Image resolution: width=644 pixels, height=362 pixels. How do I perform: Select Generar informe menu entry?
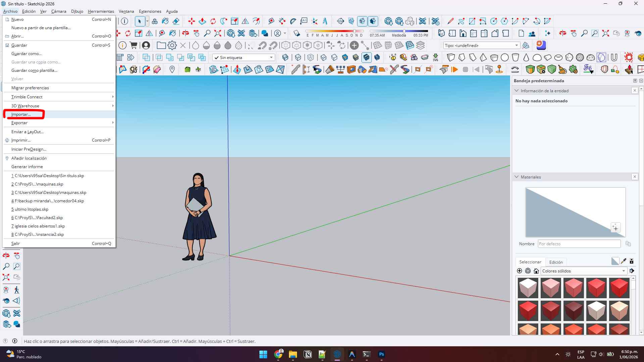59,167
